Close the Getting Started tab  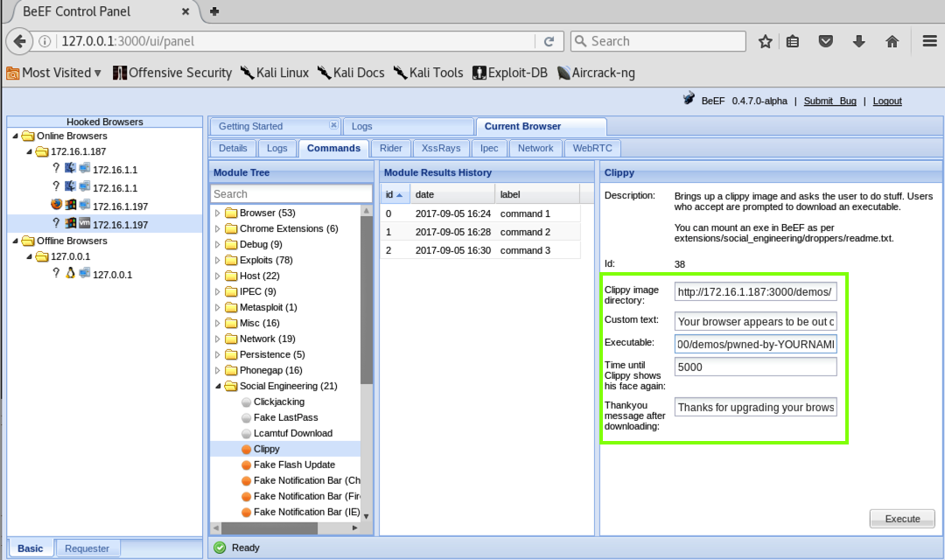click(333, 125)
